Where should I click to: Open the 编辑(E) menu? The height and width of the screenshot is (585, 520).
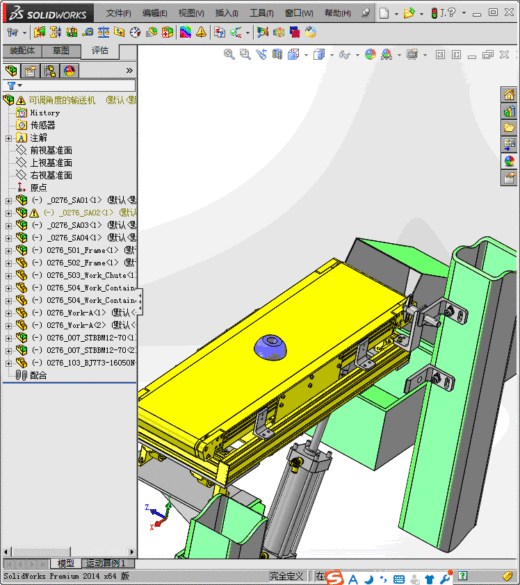click(x=154, y=13)
